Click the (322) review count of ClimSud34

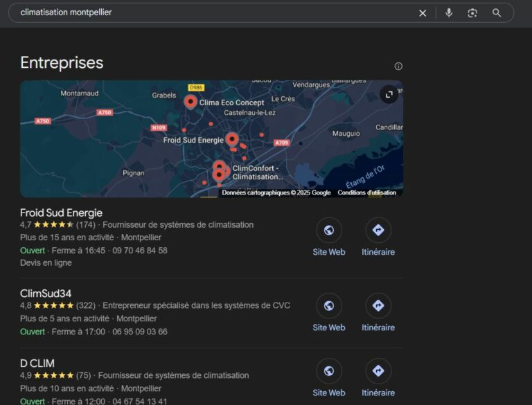[86, 305]
